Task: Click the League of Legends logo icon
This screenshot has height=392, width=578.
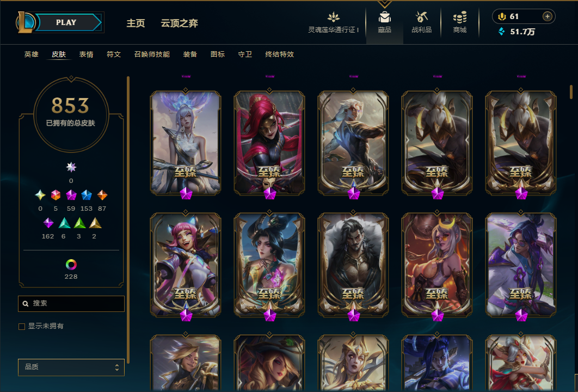Action: pyautogui.click(x=26, y=22)
